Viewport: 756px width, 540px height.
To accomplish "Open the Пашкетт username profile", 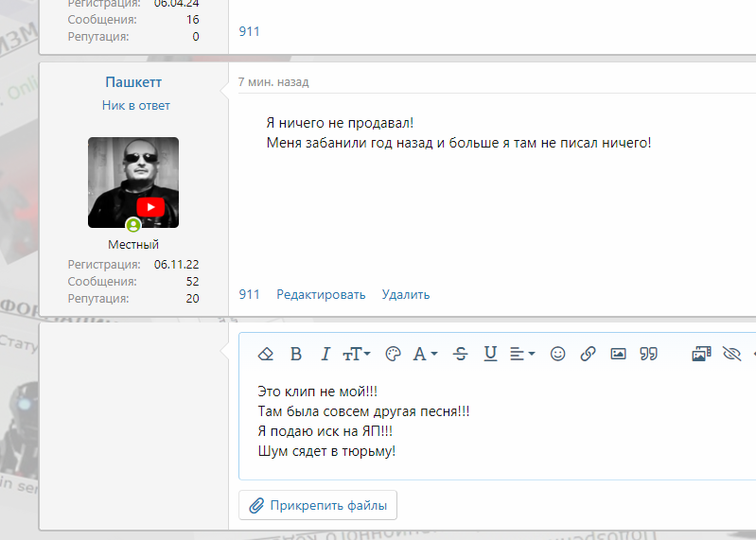I will click(133, 82).
